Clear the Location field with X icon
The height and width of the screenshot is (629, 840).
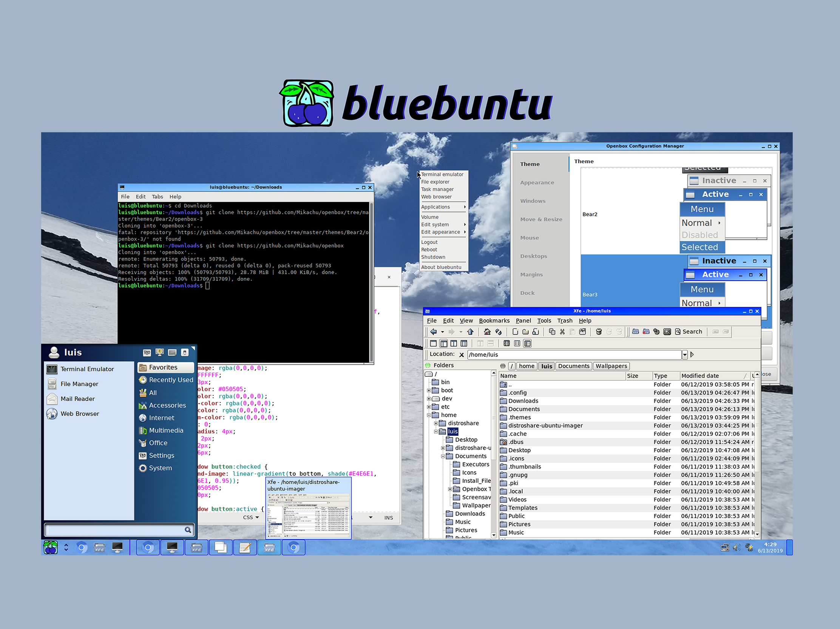[462, 355]
